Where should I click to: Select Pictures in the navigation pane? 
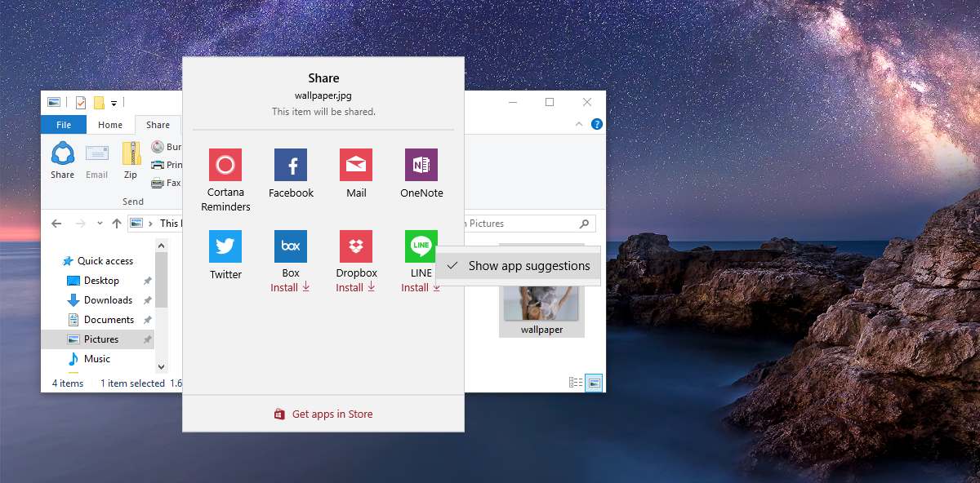pyautogui.click(x=97, y=339)
